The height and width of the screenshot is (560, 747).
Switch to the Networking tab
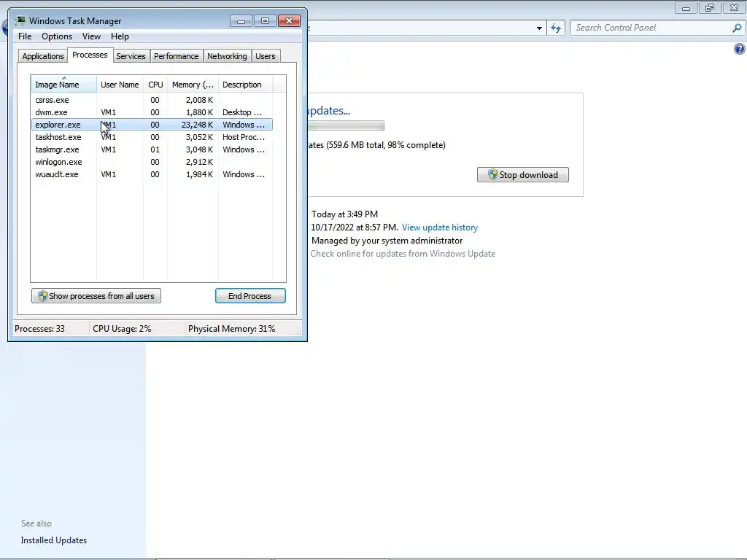point(228,56)
